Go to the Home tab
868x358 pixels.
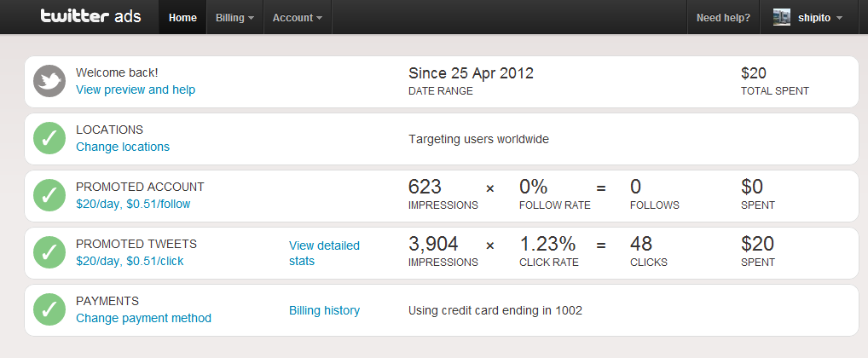click(182, 18)
